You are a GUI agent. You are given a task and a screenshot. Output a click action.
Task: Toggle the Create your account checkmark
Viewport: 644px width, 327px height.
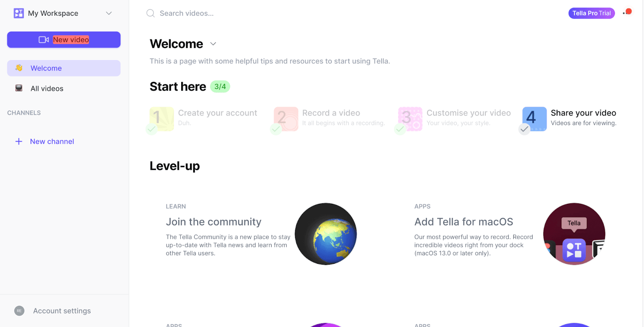[151, 129]
